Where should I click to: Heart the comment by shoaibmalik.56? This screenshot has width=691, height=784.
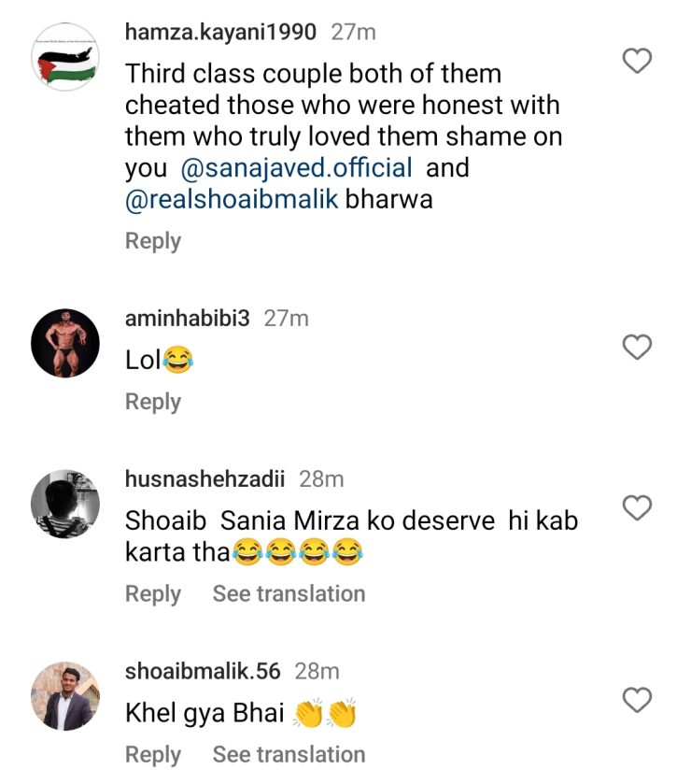637,700
